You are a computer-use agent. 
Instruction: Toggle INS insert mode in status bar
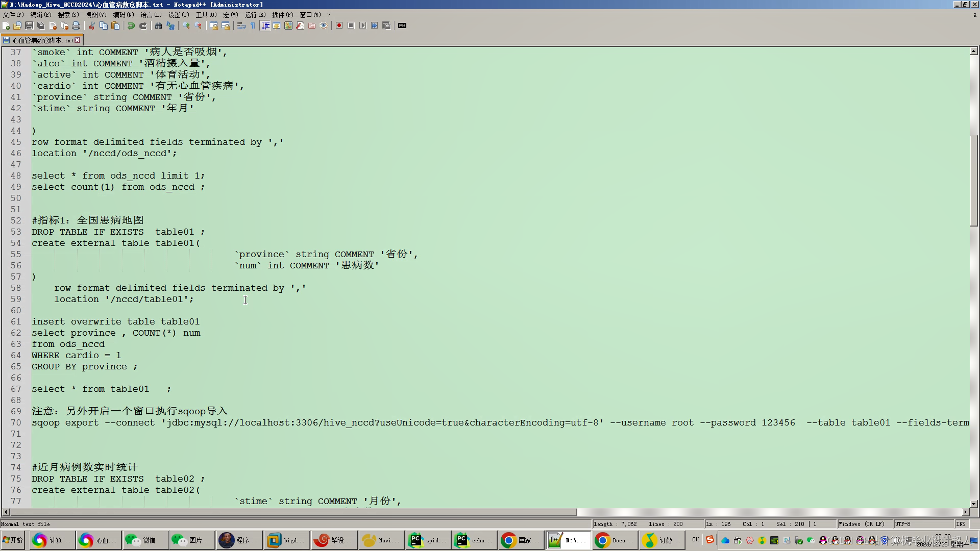pyautogui.click(x=961, y=524)
